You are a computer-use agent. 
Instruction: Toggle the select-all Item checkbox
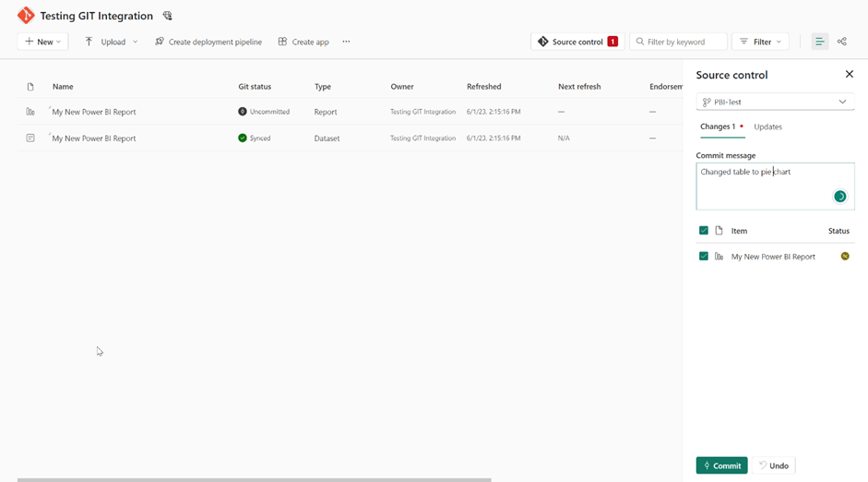point(704,231)
